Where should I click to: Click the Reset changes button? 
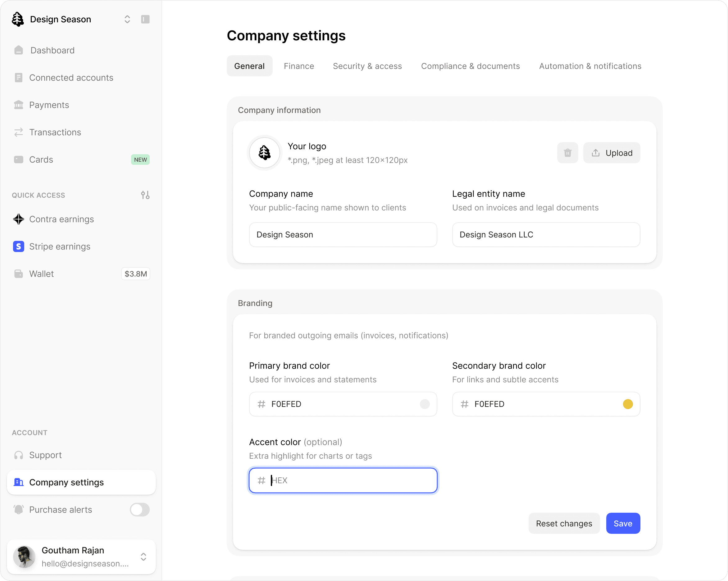pos(564,523)
